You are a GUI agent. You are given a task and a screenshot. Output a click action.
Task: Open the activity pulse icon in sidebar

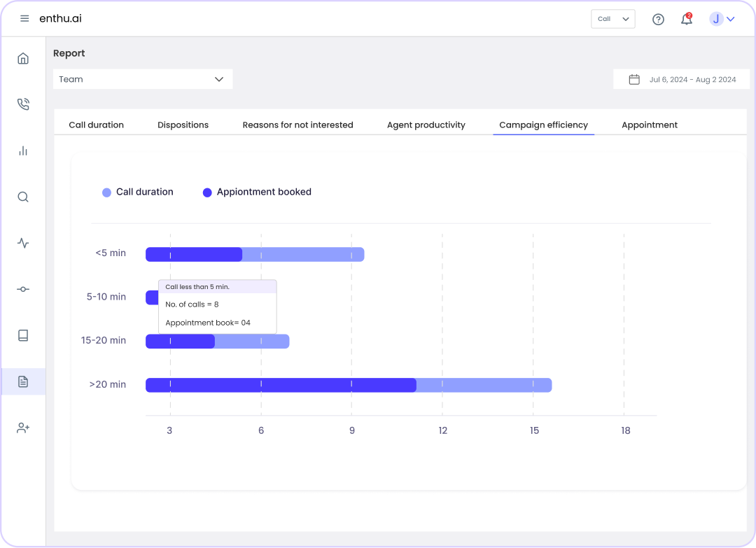click(23, 244)
